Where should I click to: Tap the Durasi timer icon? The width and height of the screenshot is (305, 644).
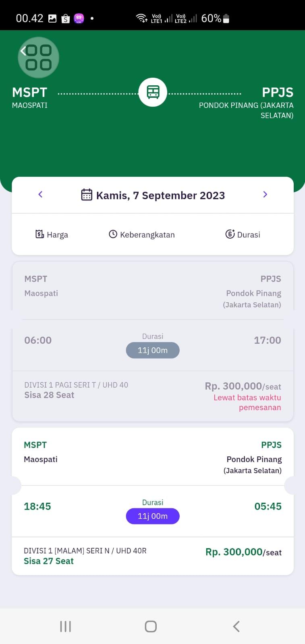click(230, 234)
